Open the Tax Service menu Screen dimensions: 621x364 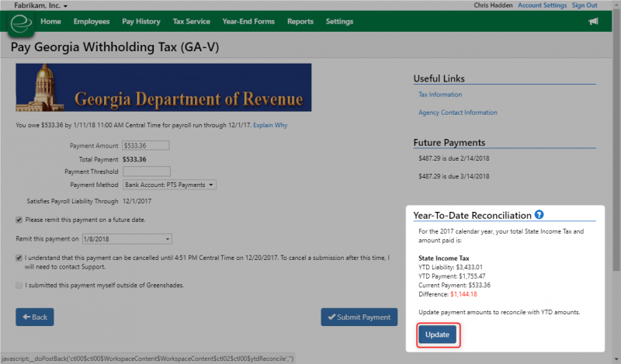click(x=191, y=22)
